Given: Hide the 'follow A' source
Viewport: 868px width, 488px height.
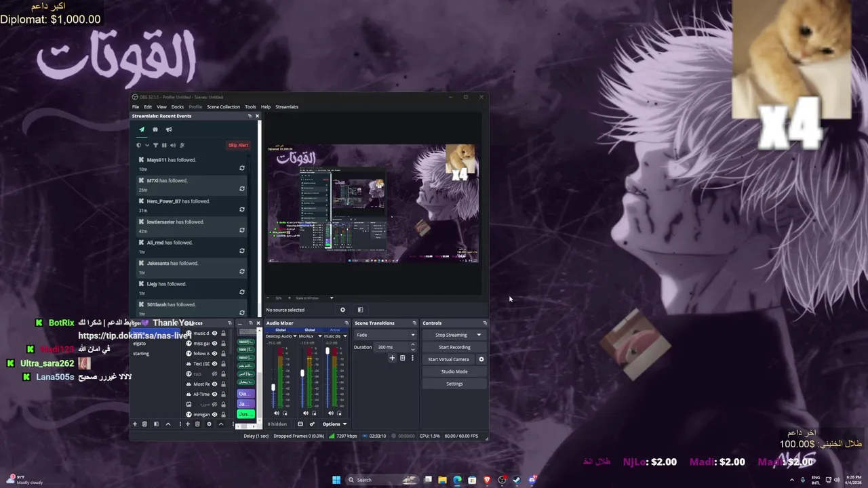Looking at the screenshot, I should click(215, 354).
